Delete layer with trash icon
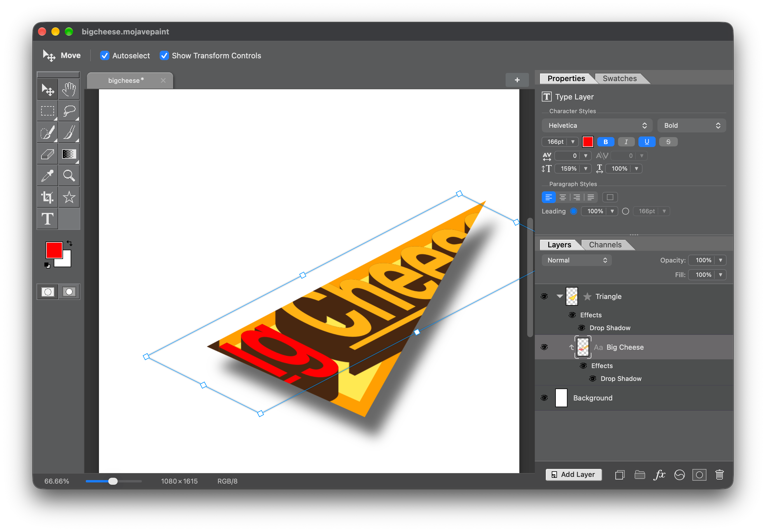The height and width of the screenshot is (532, 766). point(719,474)
